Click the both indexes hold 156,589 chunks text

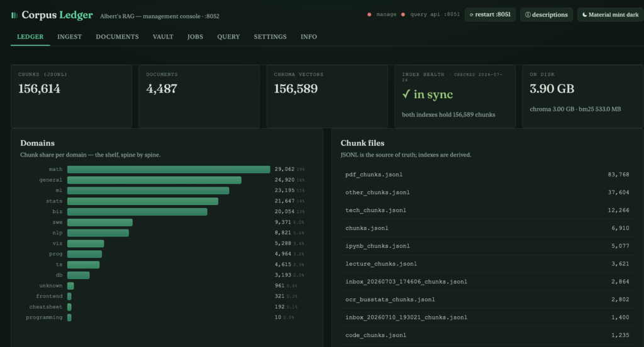[448, 114]
